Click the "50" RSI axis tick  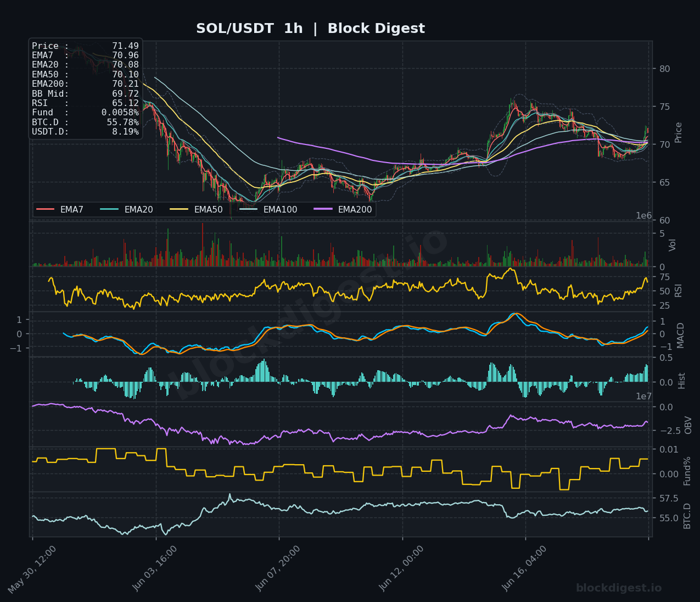click(664, 291)
